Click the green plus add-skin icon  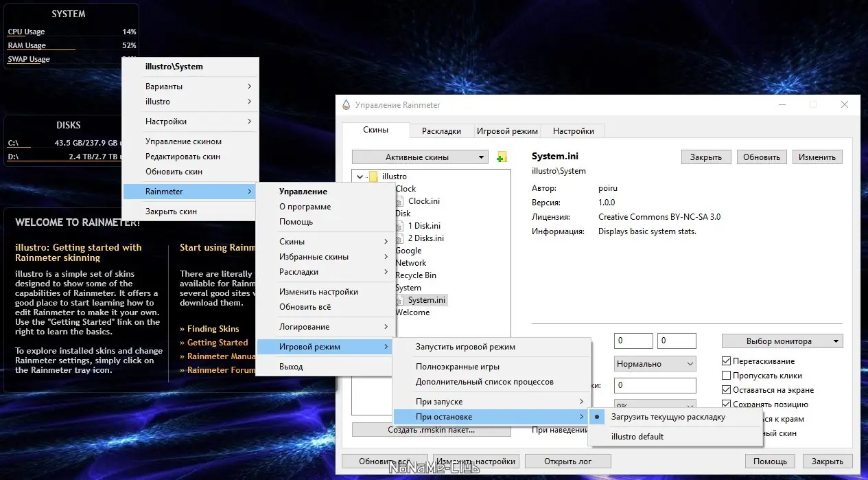click(x=502, y=157)
